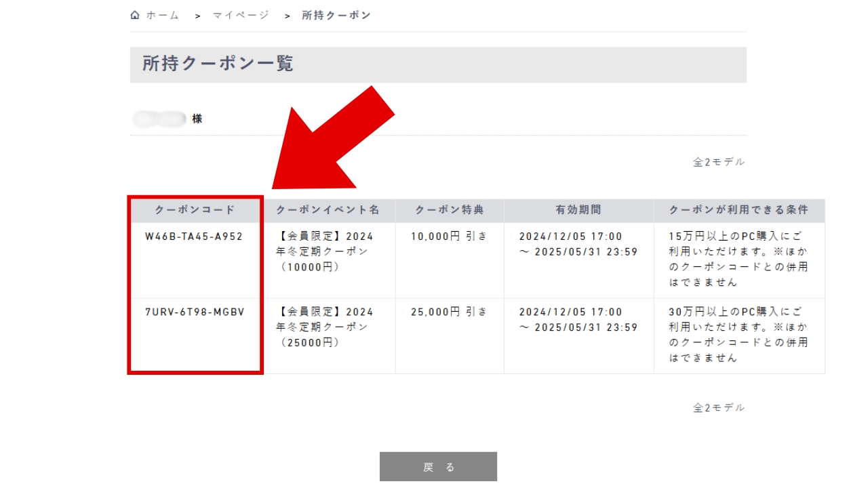Click the 25000円 winter coupon event name
This screenshot has height=488, width=868.
click(x=325, y=327)
